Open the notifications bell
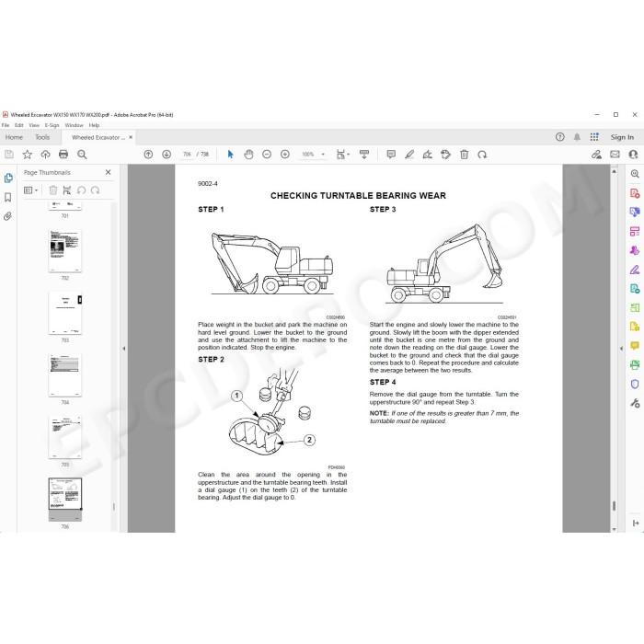Image resolution: width=644 pixels, height=644 pixels. pyautogui.click(x=577, y=137)
